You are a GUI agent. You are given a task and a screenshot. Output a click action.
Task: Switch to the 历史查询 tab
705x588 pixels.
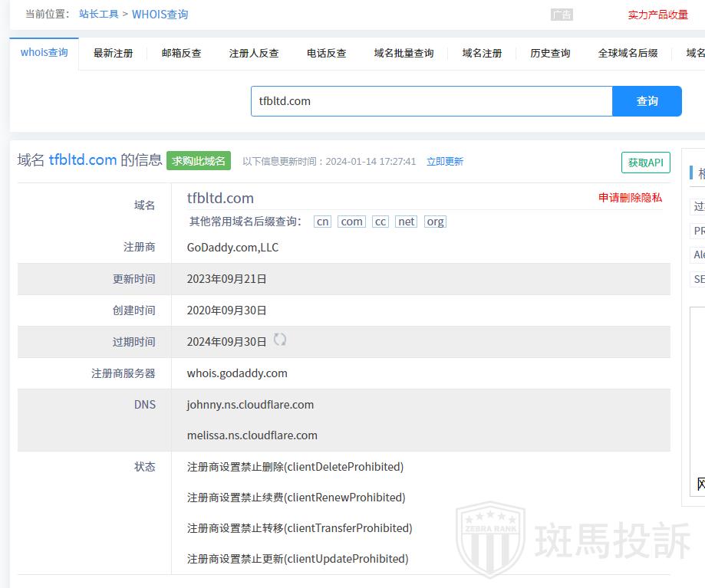[x=550, y=53]
